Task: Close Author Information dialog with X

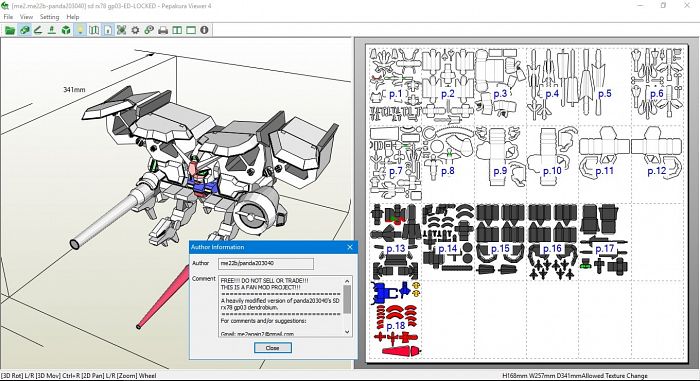Action: (x=350, y=247)
